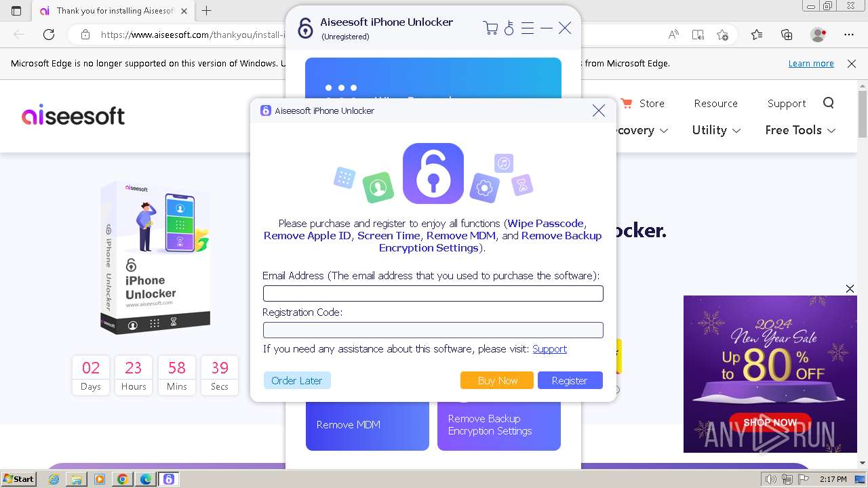The height and width of the screenshot is (488, 868).
Task: Open Immersive reader icon in Edge
Action: (698, 35)
